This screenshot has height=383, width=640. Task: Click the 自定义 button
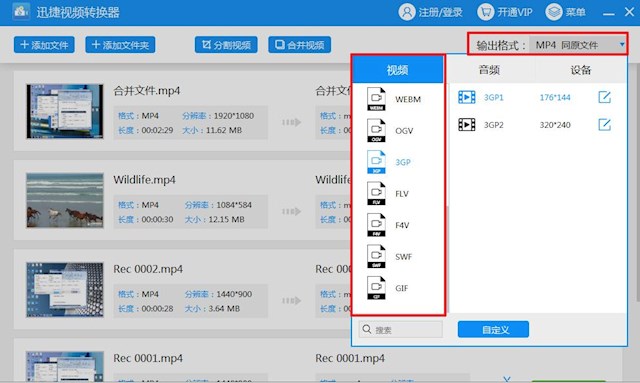click(493, 329)
